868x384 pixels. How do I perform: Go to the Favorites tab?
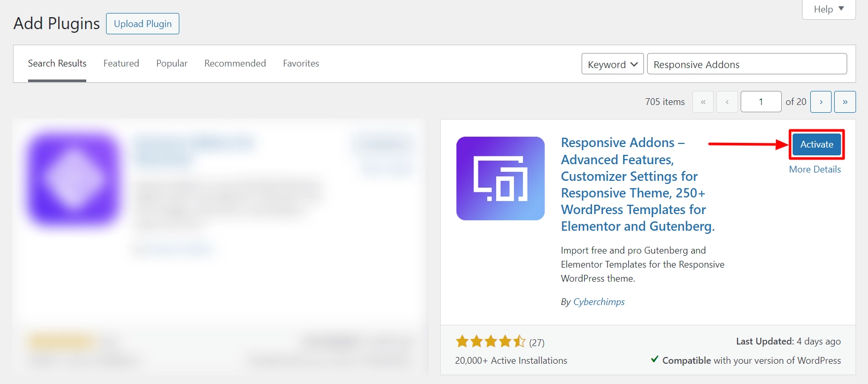point(301,63)
